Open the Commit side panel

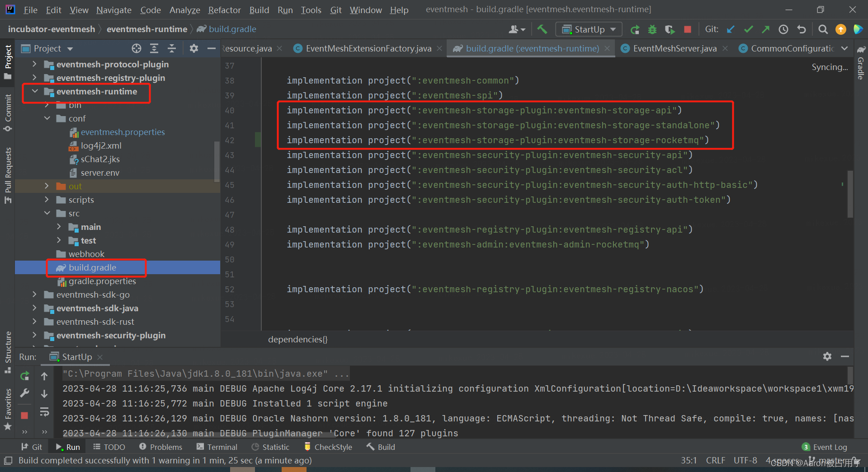click(x=8, y=113)
